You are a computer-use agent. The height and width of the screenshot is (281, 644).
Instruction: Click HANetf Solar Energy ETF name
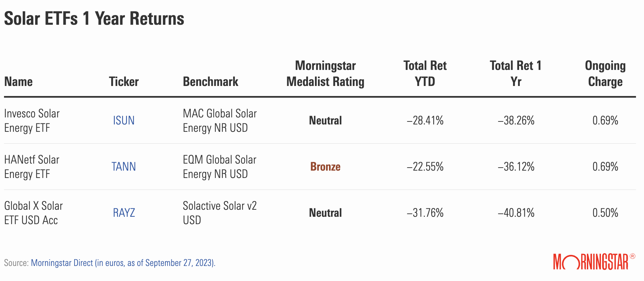(32, 167)
